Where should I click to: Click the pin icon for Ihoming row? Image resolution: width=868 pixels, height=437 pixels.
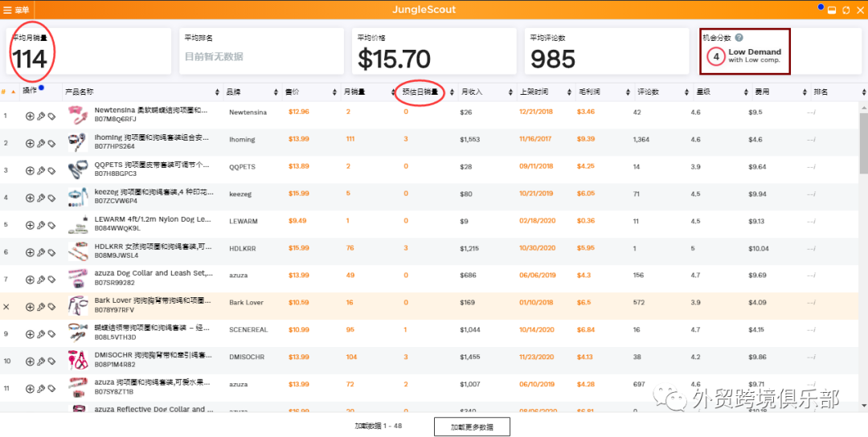click(41, 143)
